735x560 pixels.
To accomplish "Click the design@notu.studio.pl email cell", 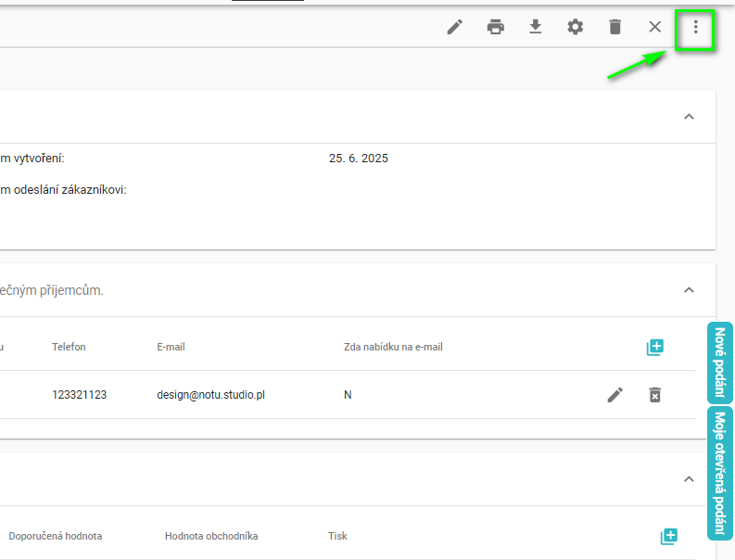I will pyautogui.click(x=211, y=395).
